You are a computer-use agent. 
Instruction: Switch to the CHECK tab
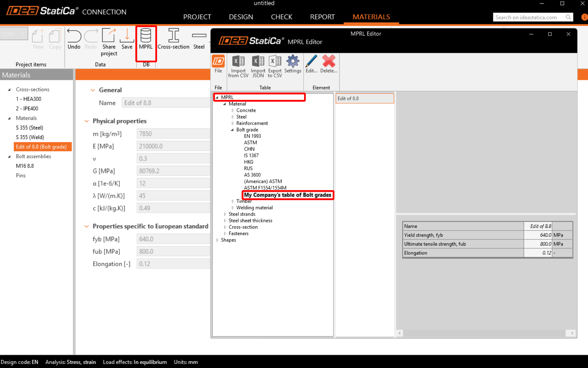coord(281,17)
